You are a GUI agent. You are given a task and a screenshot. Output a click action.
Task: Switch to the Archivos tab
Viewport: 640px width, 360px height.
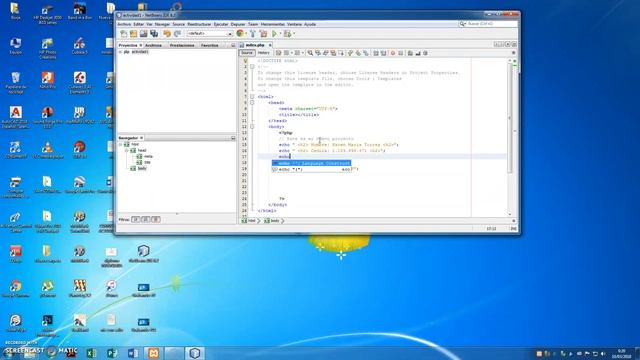(x=153, y=45)
